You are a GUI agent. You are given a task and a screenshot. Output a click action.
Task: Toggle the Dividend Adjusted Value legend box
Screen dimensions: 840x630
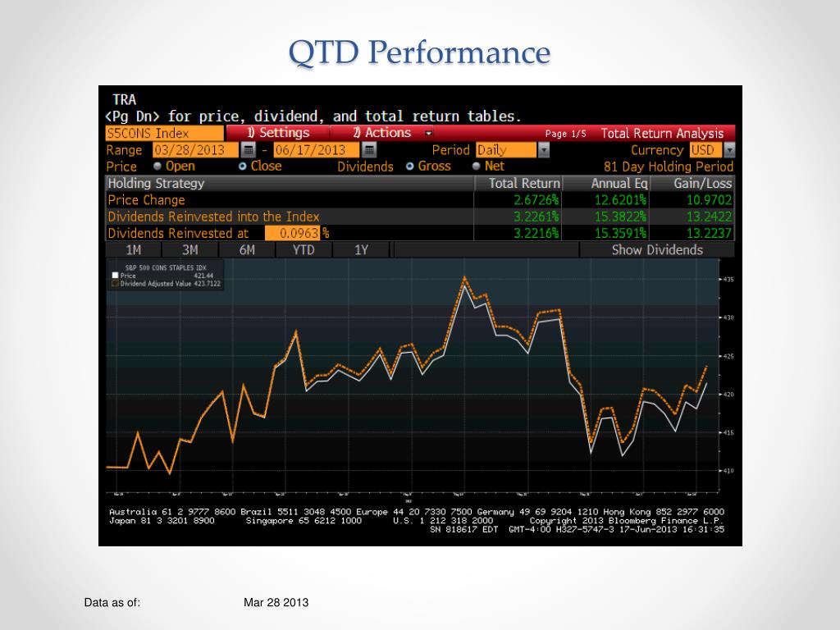[x=115, y=283]
